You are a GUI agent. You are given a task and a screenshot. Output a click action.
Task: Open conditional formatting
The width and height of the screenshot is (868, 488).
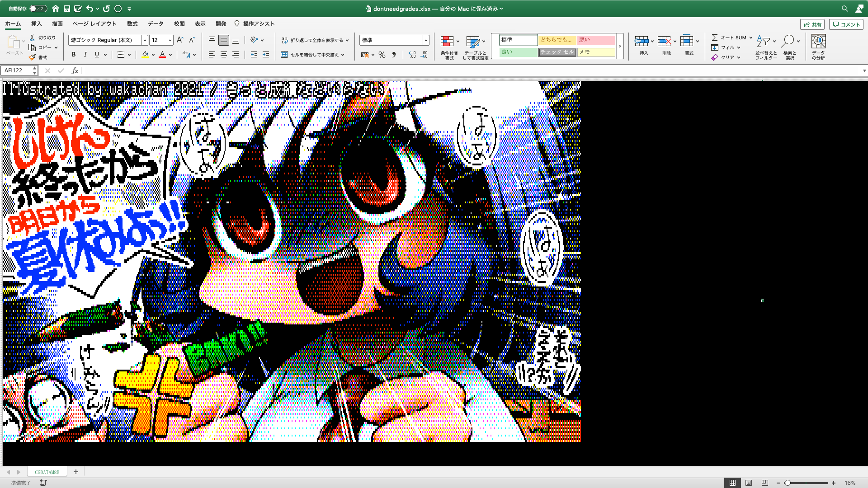point(449,47)
